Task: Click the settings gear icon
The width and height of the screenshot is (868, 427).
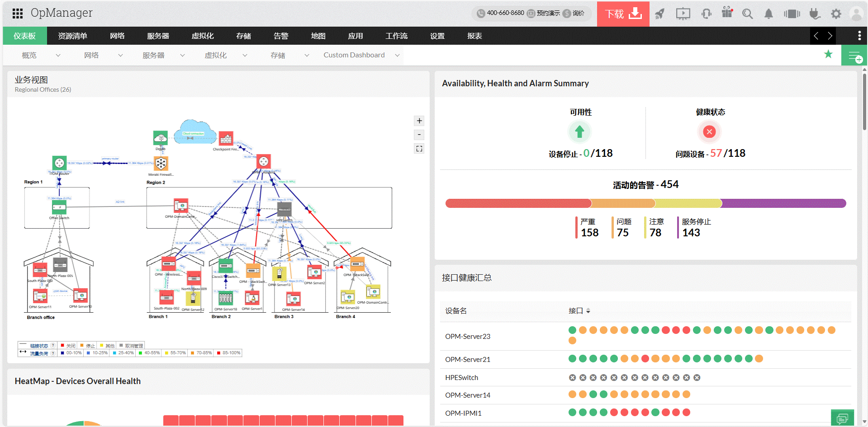Action: coord(836,14)
